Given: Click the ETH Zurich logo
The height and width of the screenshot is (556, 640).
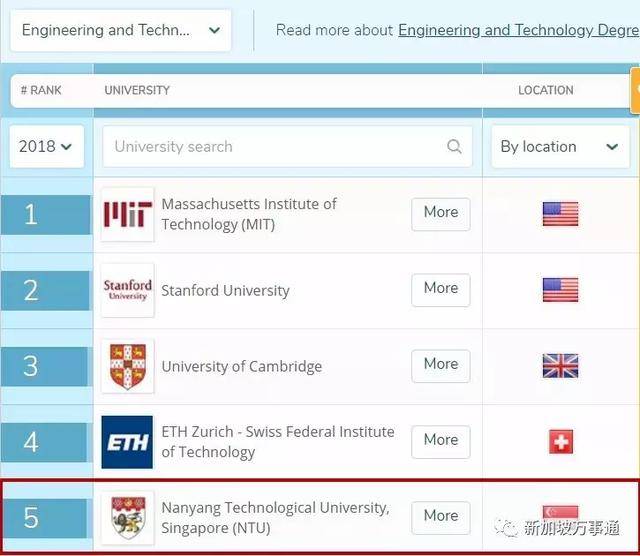Looking at the screenshot, I should point(128,442).
